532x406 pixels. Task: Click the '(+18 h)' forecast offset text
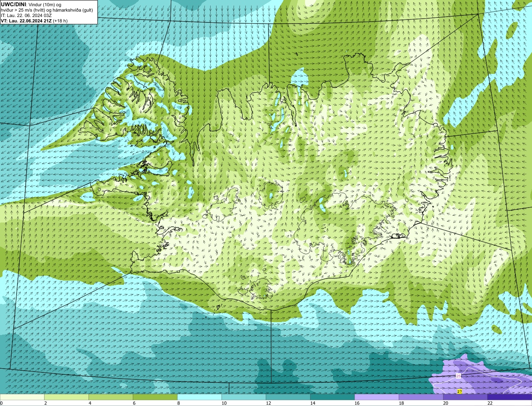pyautogui.click(x=60, y=20)
